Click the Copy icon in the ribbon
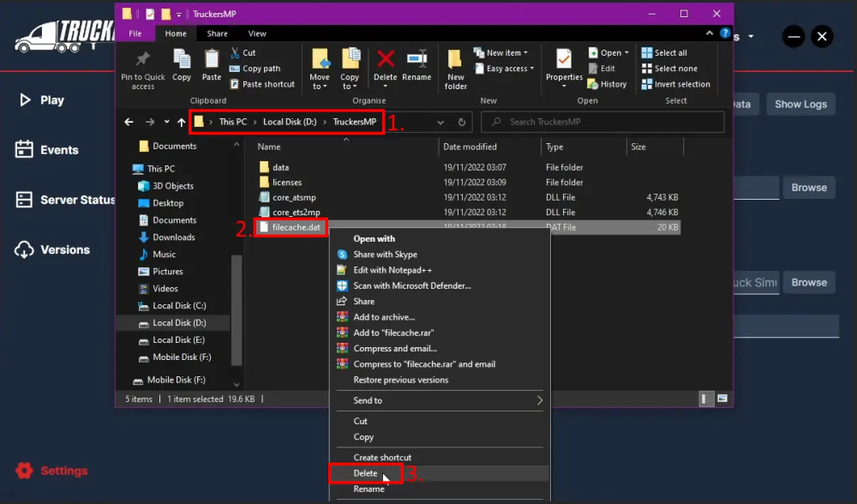The width and height of the screenshot is (857, 504). 182,62
